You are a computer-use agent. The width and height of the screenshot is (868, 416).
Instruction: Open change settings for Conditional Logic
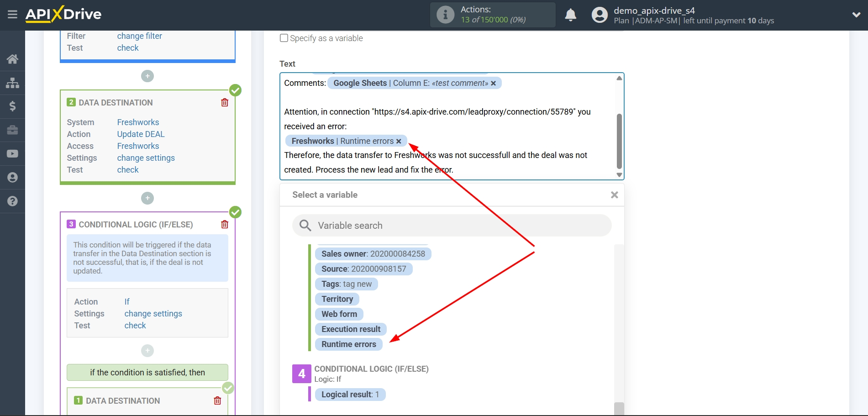(x=153, y=313)
